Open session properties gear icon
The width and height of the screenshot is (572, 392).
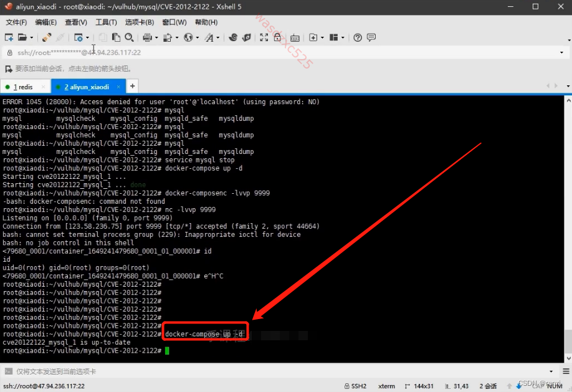[79, 37]
